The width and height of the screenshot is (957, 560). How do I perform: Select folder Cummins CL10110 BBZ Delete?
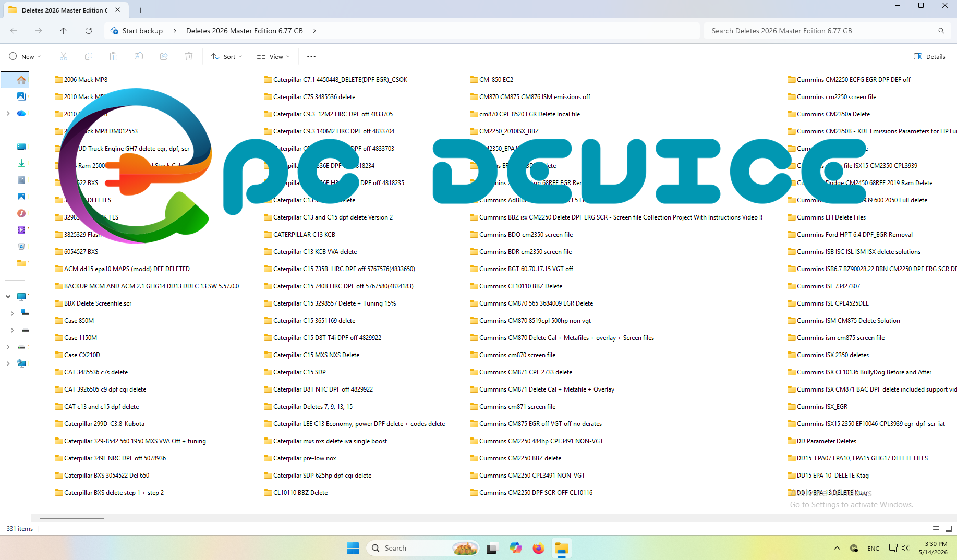(x=516, y=286)
